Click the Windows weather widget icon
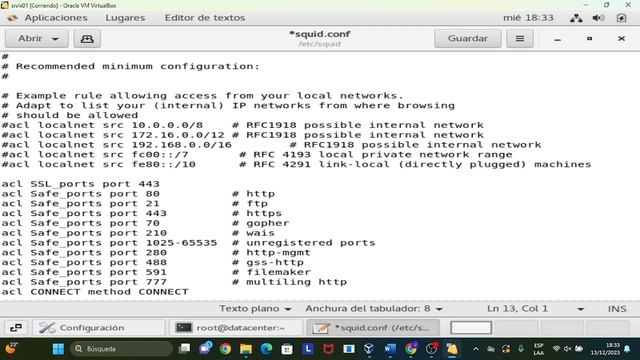 pyautogui.click(x=11, y=349)
